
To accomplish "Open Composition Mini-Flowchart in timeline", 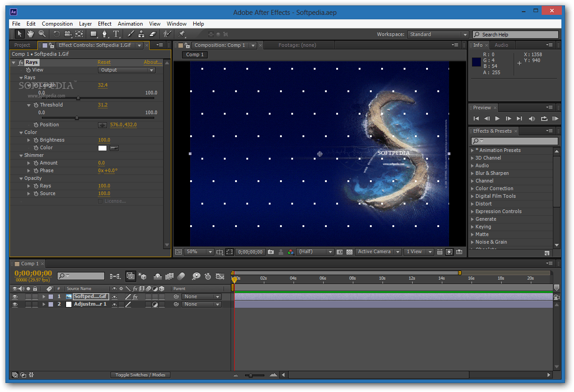I will click(115, 276).
